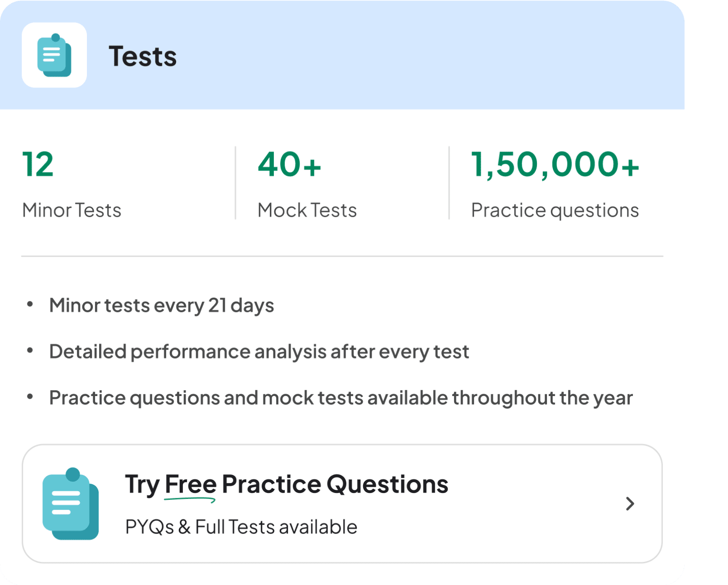Click the bullet dot before Detailed performance

point(30,351)
